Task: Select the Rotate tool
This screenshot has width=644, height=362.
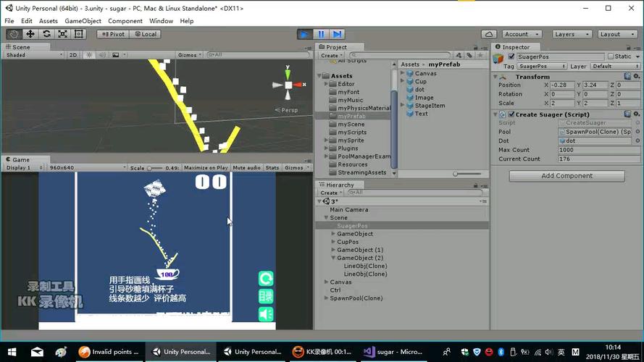Action: (x=46, y=34)
